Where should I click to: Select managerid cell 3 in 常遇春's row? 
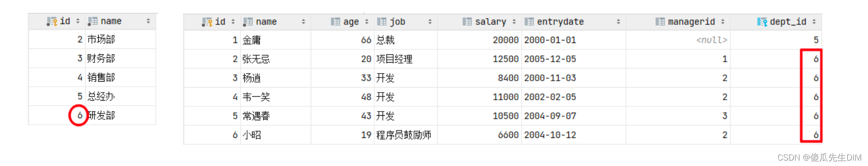[x=678, y=116]
